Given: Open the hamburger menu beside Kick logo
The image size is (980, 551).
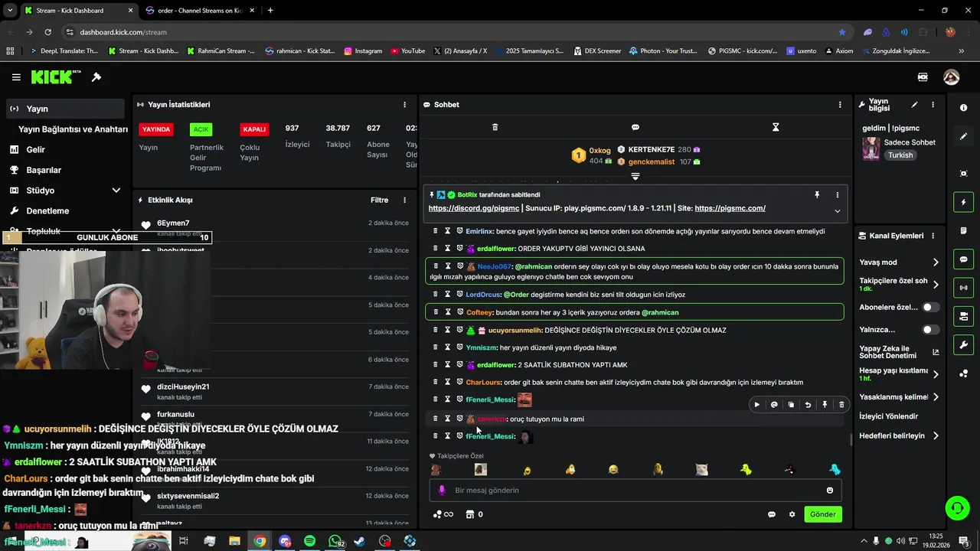Looking at the screenshot, I should pos(16,77).
